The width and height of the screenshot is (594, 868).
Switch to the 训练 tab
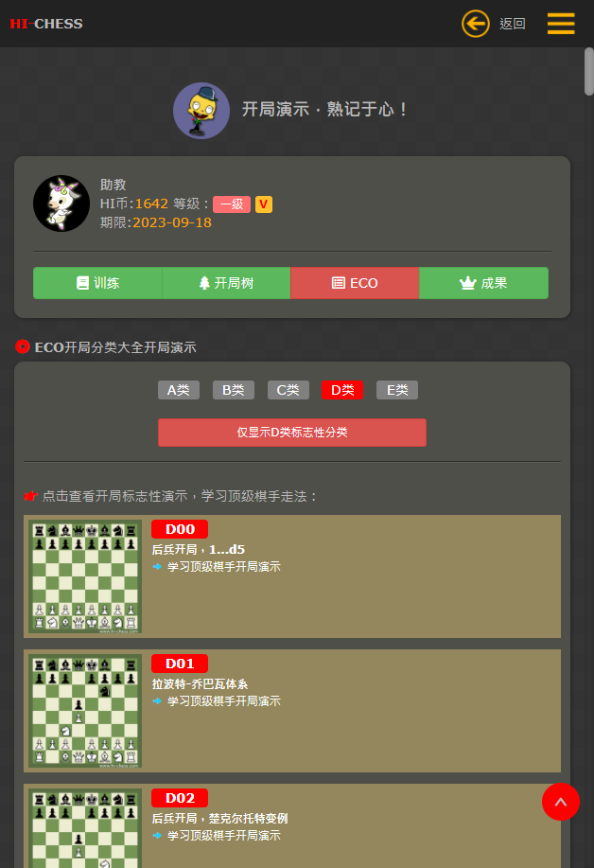click(x=97, y=283)
